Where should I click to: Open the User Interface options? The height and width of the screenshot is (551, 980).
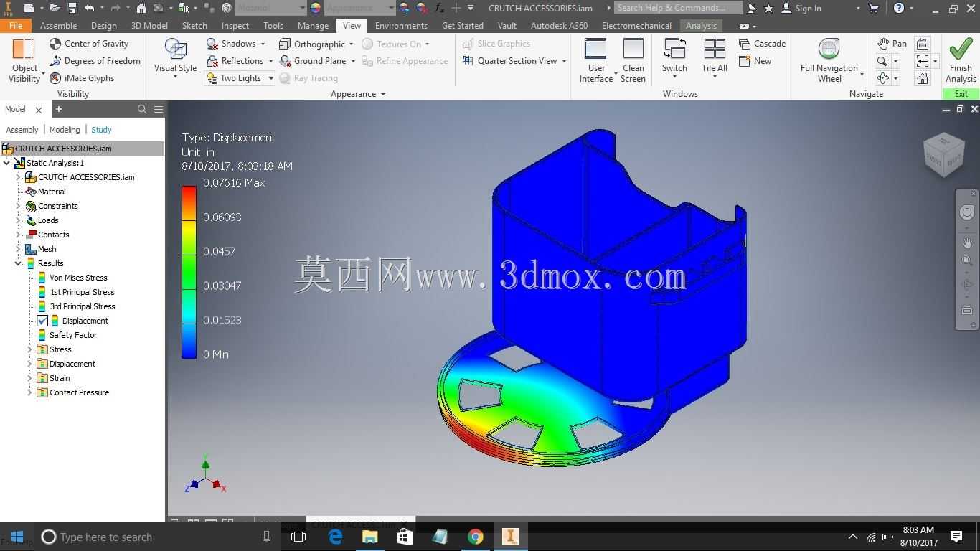(596, 61)
